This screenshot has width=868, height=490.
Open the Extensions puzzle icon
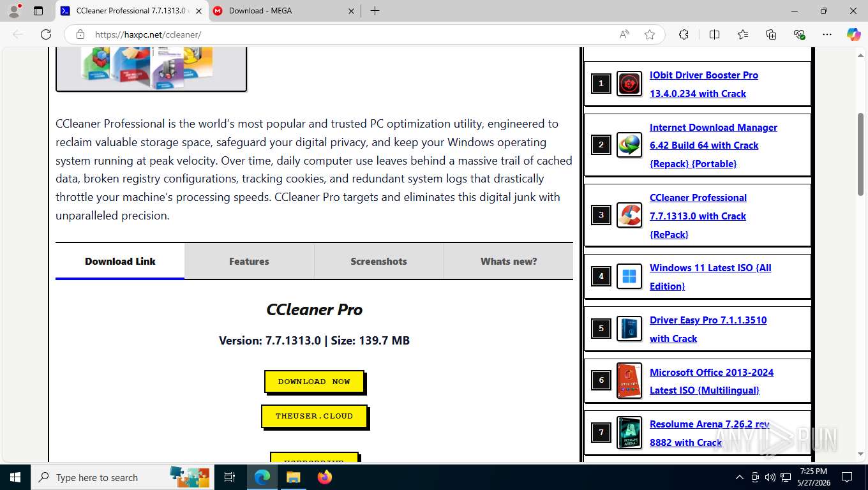684,34
